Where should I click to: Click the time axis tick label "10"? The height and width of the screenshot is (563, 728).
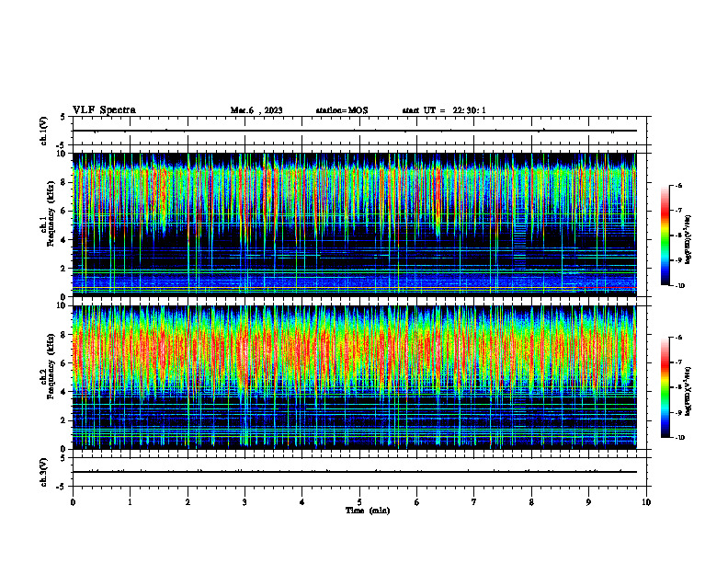646,502
